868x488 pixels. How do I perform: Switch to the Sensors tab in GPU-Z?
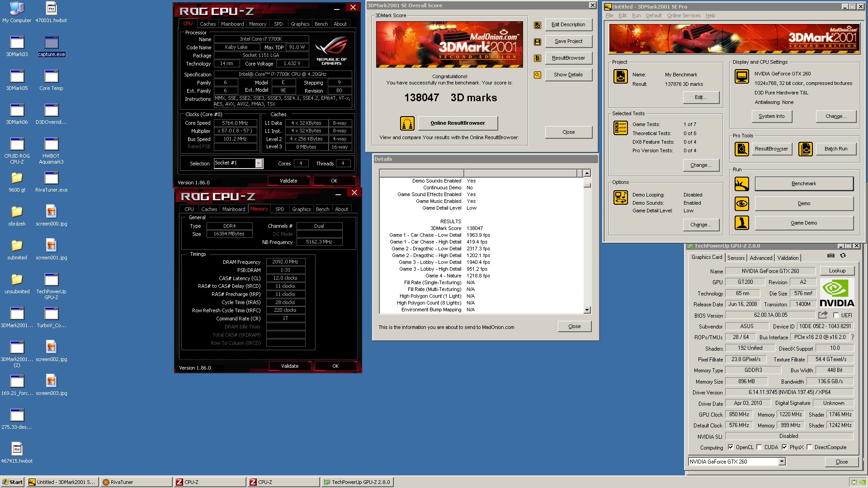pyautogui.click(x=736, y=258)
